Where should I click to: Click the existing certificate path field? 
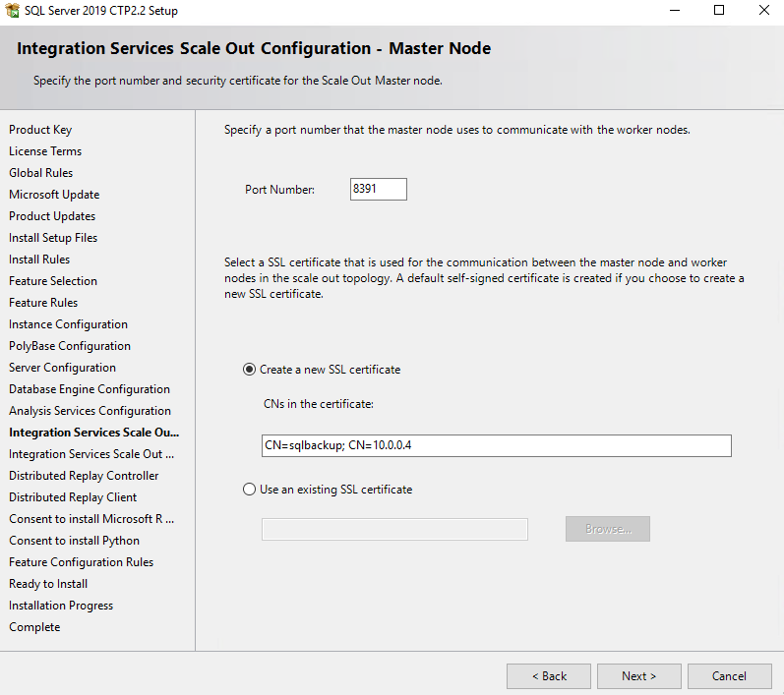click(394, 529)
